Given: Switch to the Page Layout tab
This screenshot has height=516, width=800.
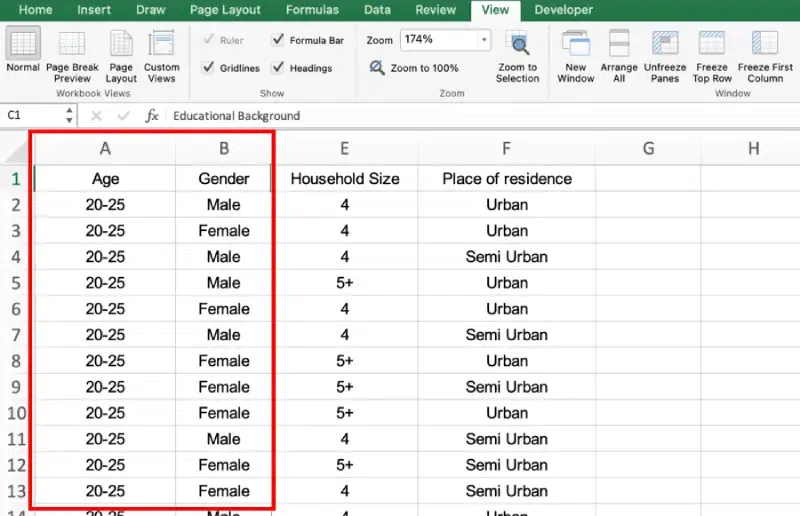Looking at the screenshot, I should tap(227, 10).
